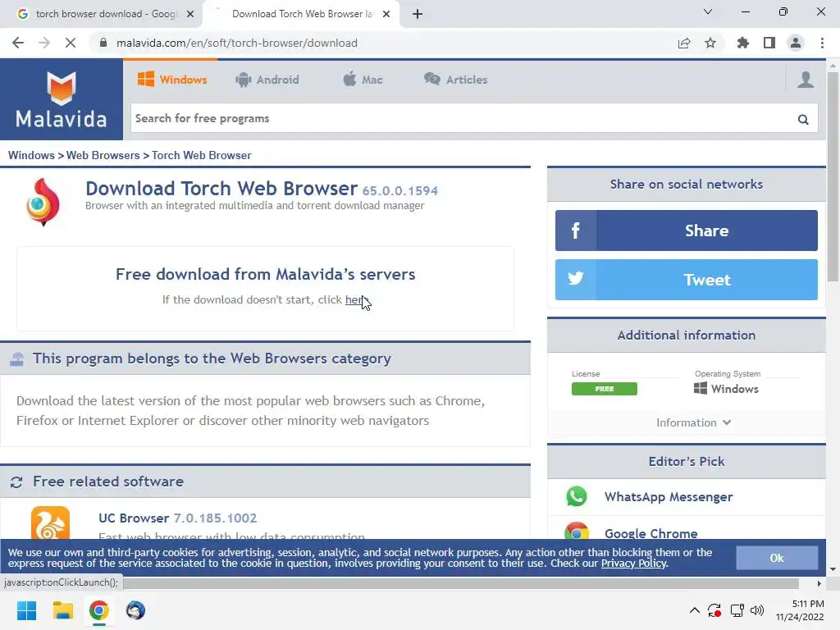This screenshot has height=630, width=840.
Task: Click the Chrome taskbar icon
Action: (99, 610)
